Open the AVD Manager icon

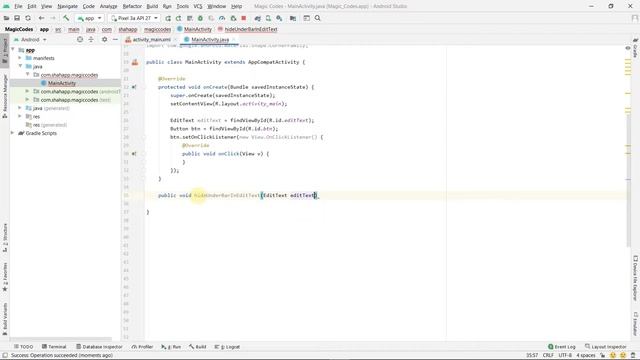point(268,18)
